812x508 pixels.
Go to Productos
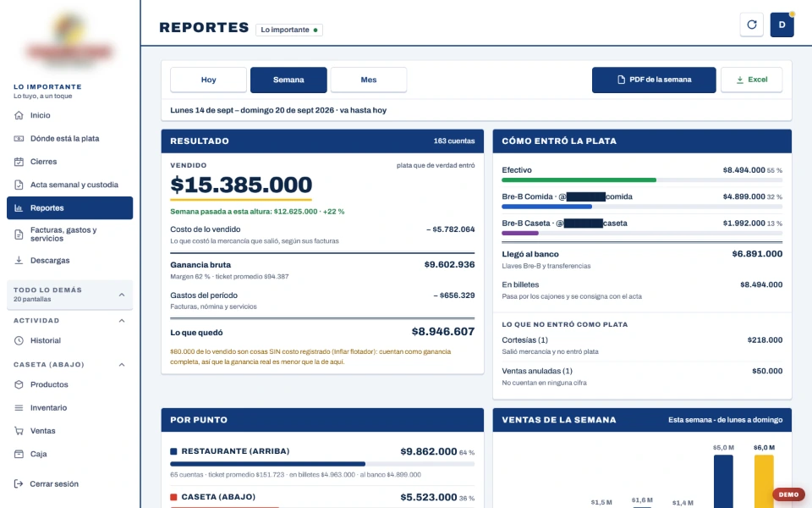70,384
